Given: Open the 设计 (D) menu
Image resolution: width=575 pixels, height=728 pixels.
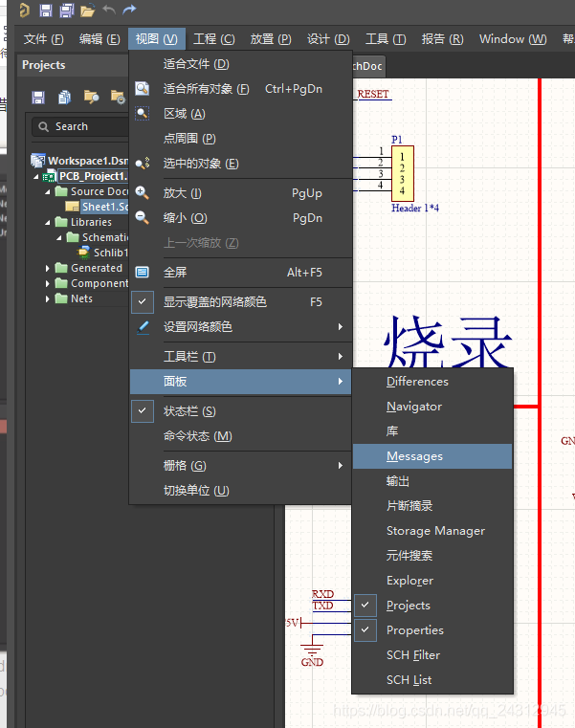Looking at the screenshot, I should pyautogui.click(x=328, y=39).
